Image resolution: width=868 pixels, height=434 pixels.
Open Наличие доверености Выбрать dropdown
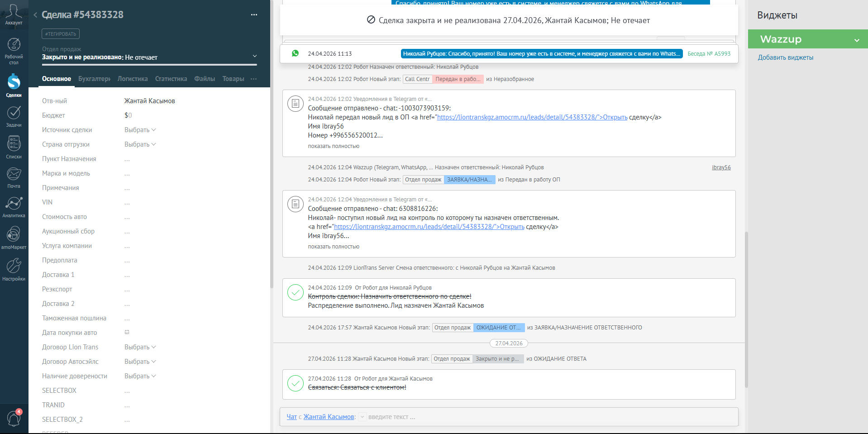140,376
